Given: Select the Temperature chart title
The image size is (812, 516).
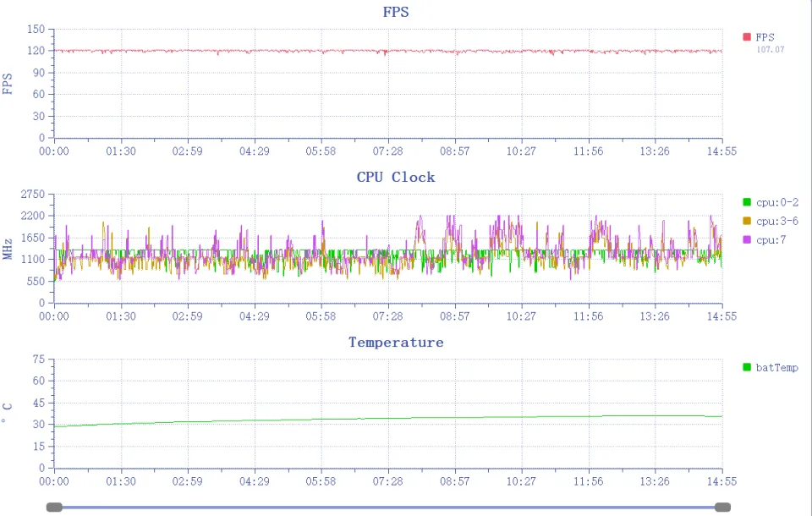Looking at the screenshot, I should (396, 343).
